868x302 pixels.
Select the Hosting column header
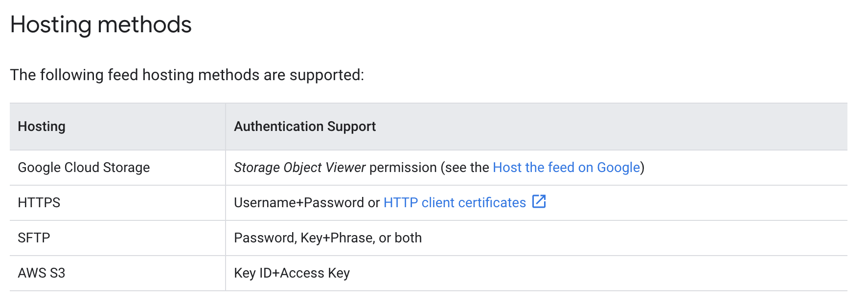pos(117,127)
